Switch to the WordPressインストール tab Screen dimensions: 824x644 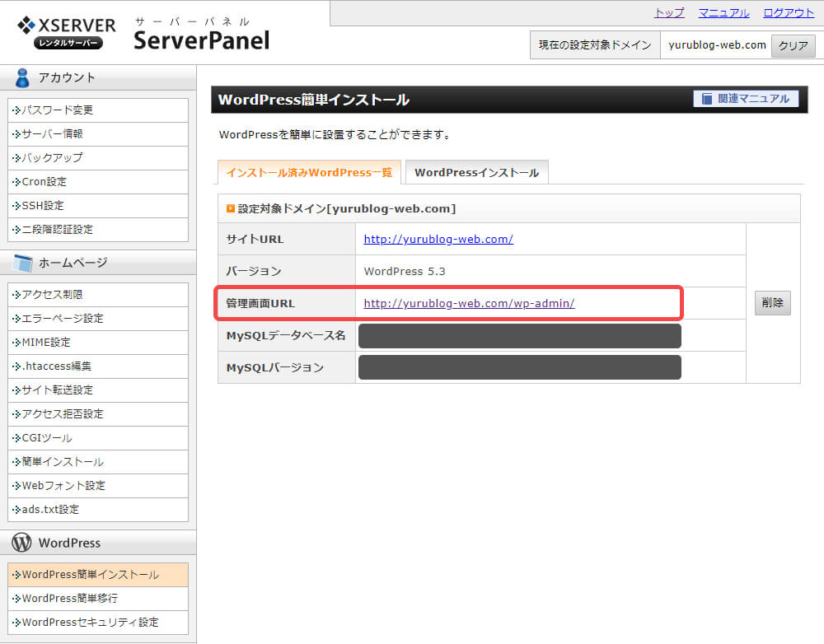pyautogui.click(x=476, y=173)
